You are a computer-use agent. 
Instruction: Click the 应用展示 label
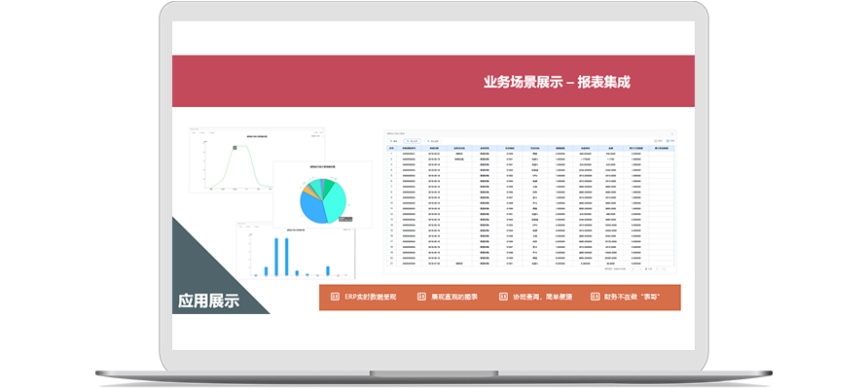tap(208, 300)
